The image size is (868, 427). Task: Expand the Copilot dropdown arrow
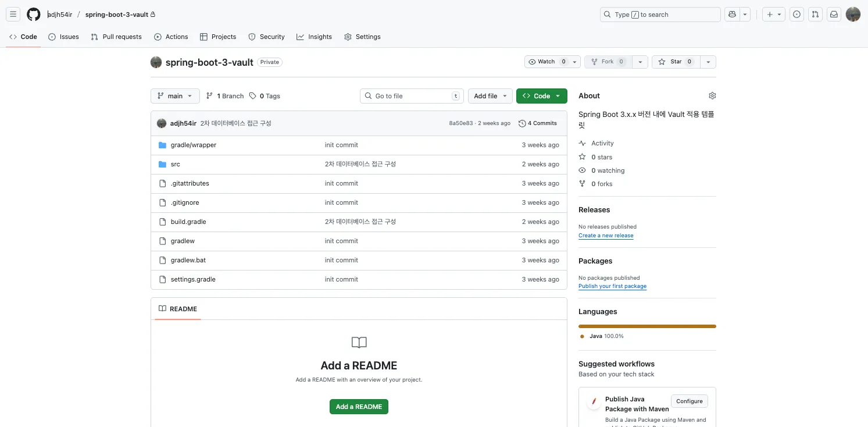pos(745,15)
